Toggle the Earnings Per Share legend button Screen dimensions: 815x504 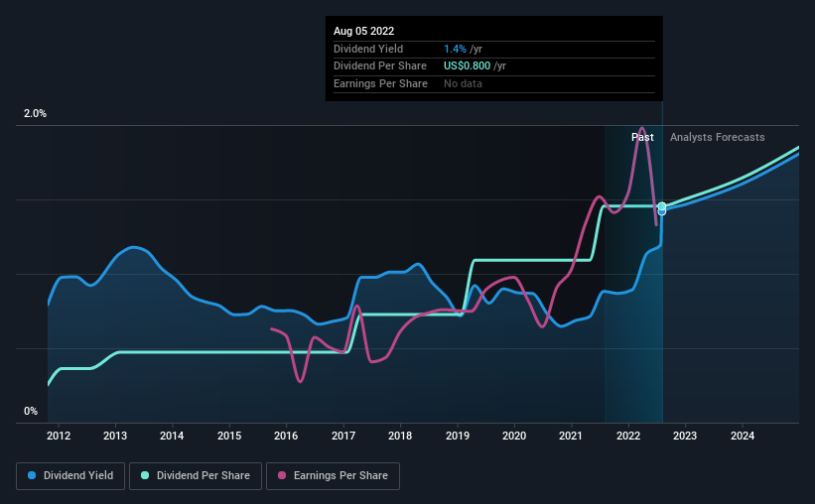[x=333, y=475]
